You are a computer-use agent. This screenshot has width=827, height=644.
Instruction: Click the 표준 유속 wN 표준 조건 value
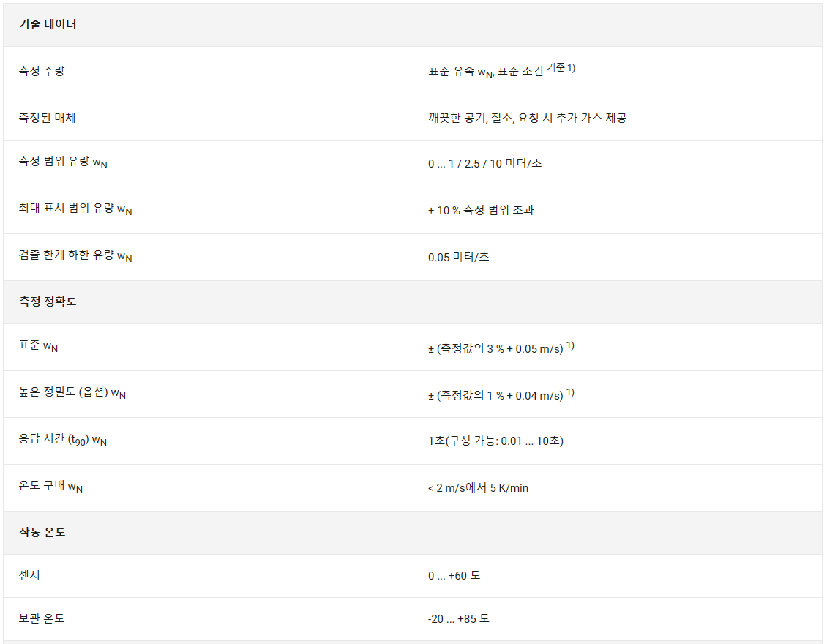485,72
